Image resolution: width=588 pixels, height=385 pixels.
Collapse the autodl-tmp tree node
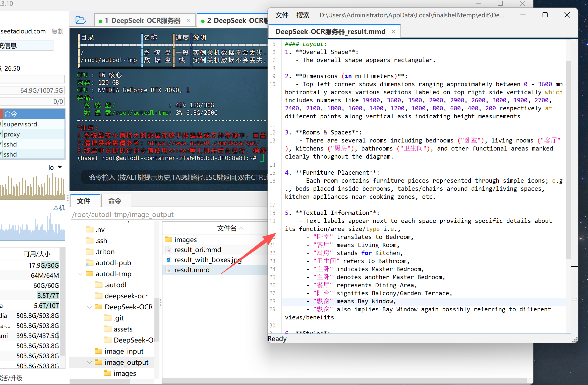pos(80,274)
